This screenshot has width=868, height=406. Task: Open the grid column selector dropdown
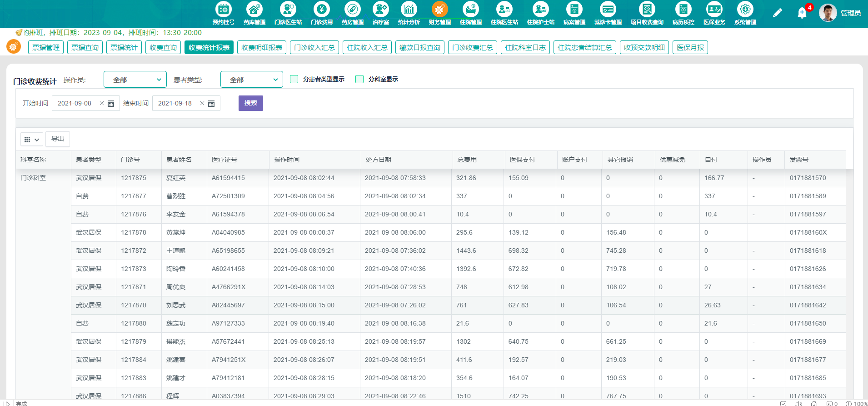pos(31,140)
